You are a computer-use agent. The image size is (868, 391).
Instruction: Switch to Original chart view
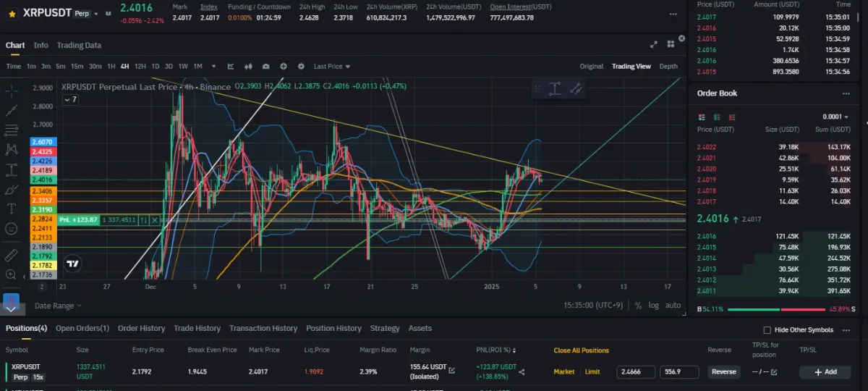(591, 66)
